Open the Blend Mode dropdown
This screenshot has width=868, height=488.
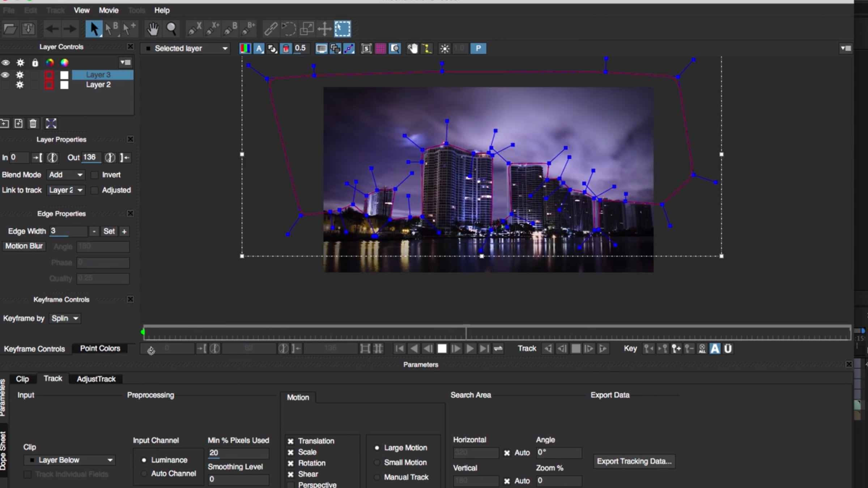click(x=66, y=175)
